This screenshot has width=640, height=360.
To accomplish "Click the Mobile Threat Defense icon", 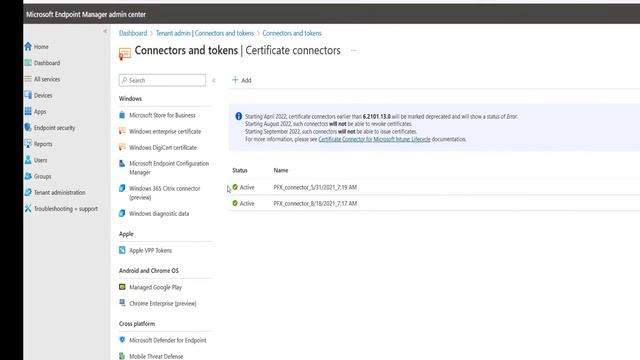I will tap(122, 356).
